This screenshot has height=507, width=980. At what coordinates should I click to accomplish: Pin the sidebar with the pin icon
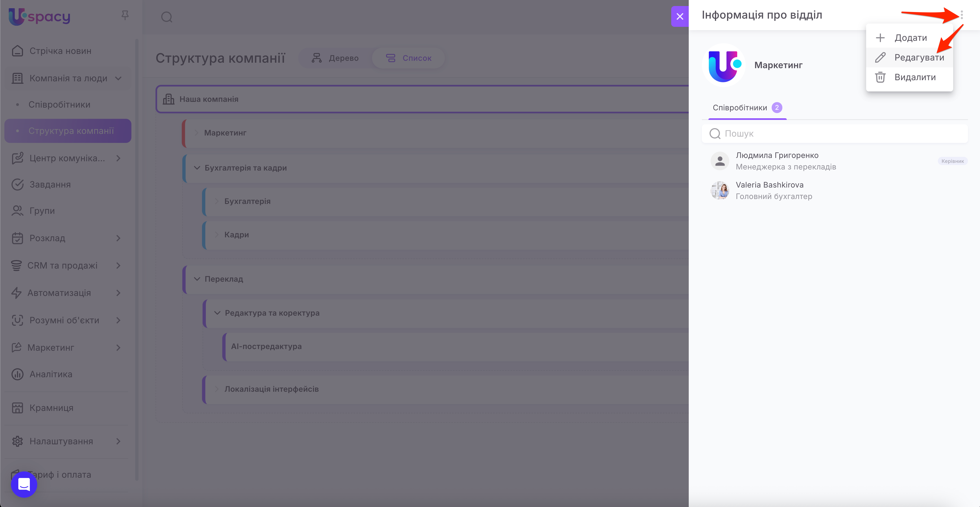pyautogui.click(x=125, y=15)
